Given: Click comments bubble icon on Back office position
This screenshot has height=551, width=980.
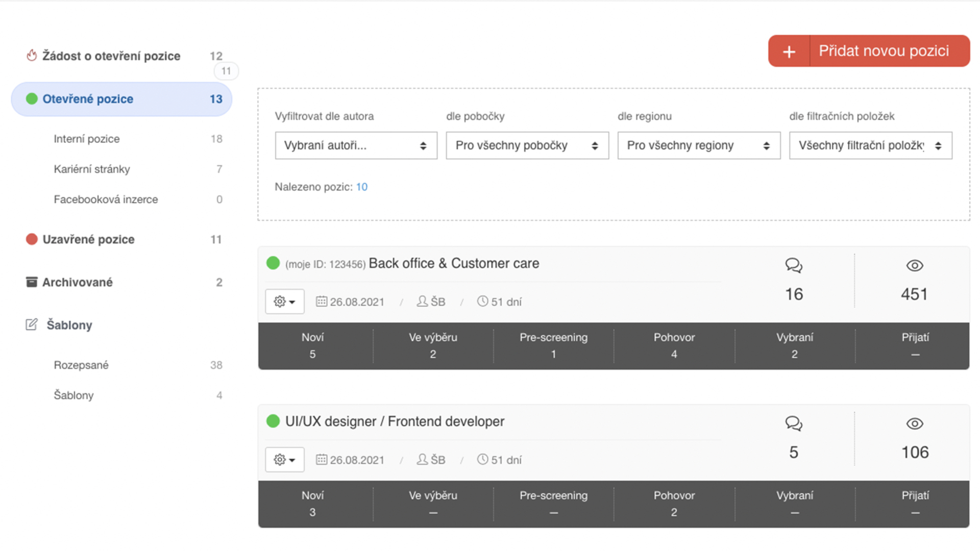Looking at the screenshot, I should coord(793,265).
